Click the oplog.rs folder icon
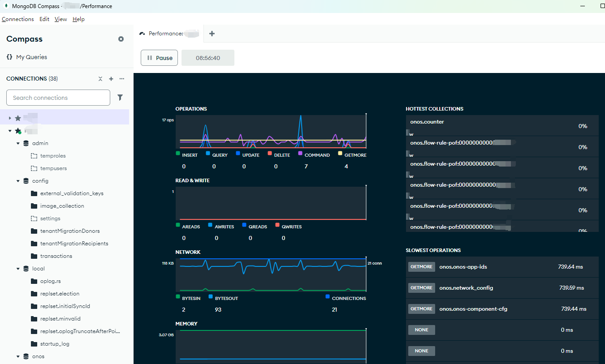This screenshot has width=605, height=364. click(x=34, y=281)
